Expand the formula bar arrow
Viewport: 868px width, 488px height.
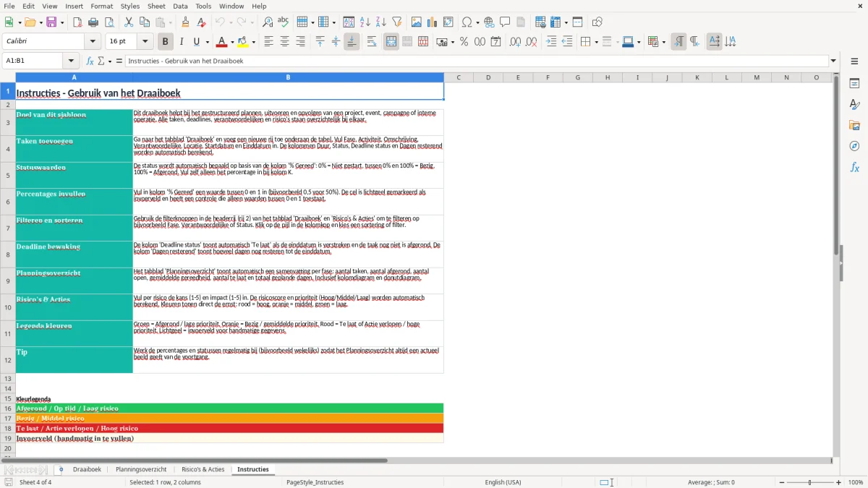[833, 61]
